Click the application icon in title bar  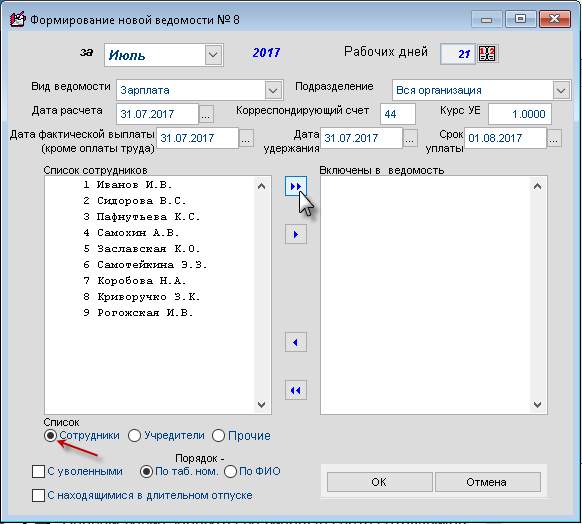pyautogui.click(x=17, y=19)
